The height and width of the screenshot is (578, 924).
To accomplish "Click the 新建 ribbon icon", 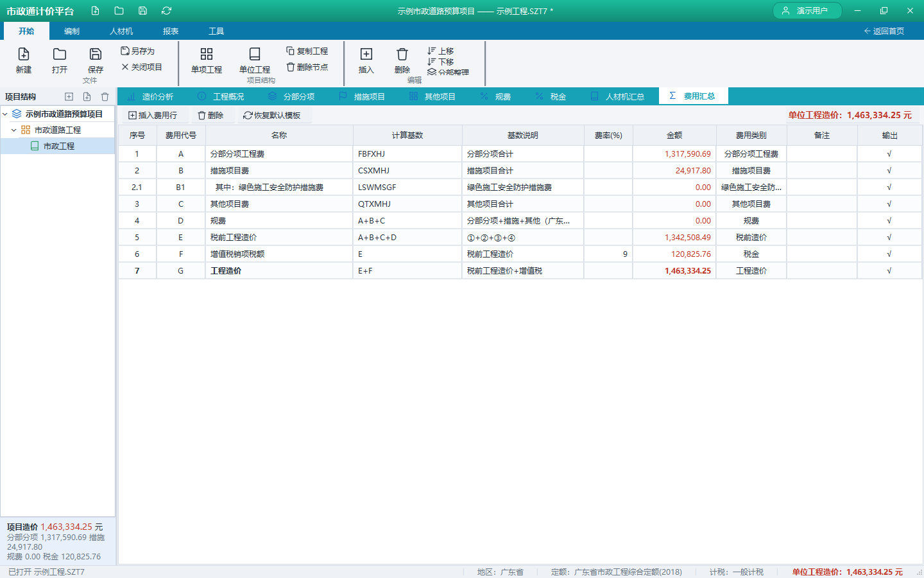I will pos(24,55).
